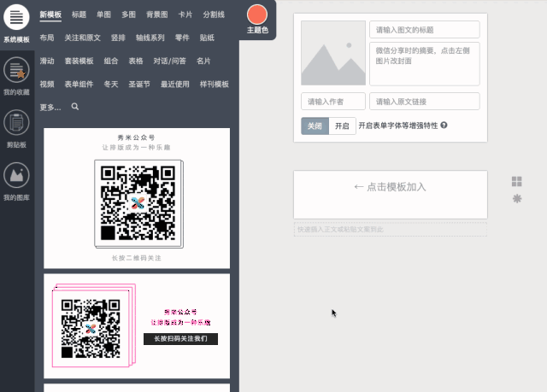This screenshot has height=392, width=547.
Task: Click the quick insert text dashed box
Action: (x=391, y=229)
